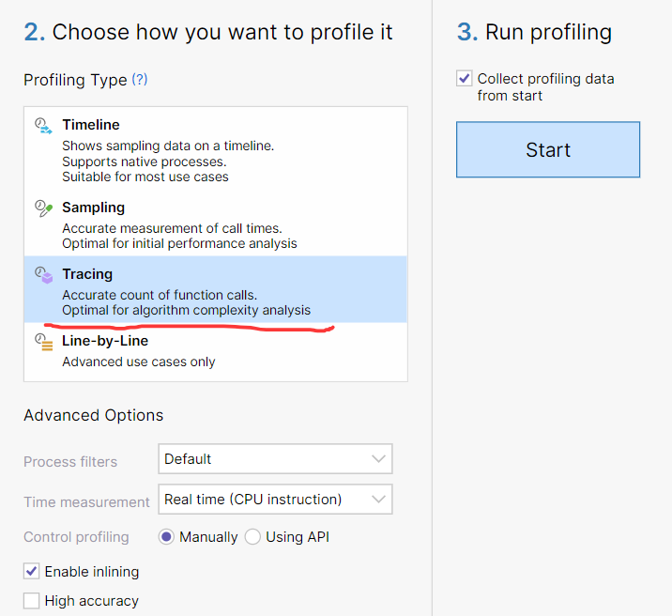Toggle Collect profiling data from start checkbox
Viewport: 672px width, 616px height.
click(465, 79)
